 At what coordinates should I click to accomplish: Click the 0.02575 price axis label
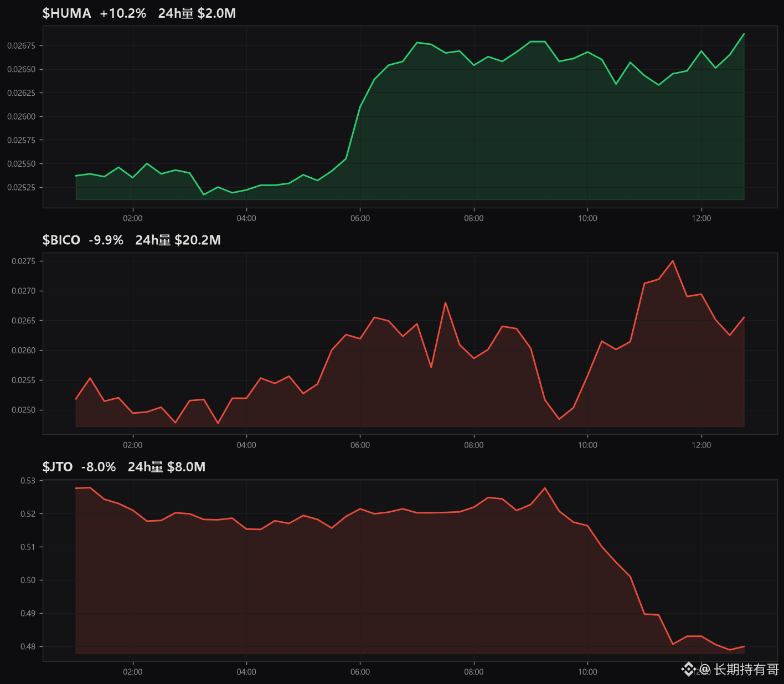pyautogui.click(x=21, y=140)
